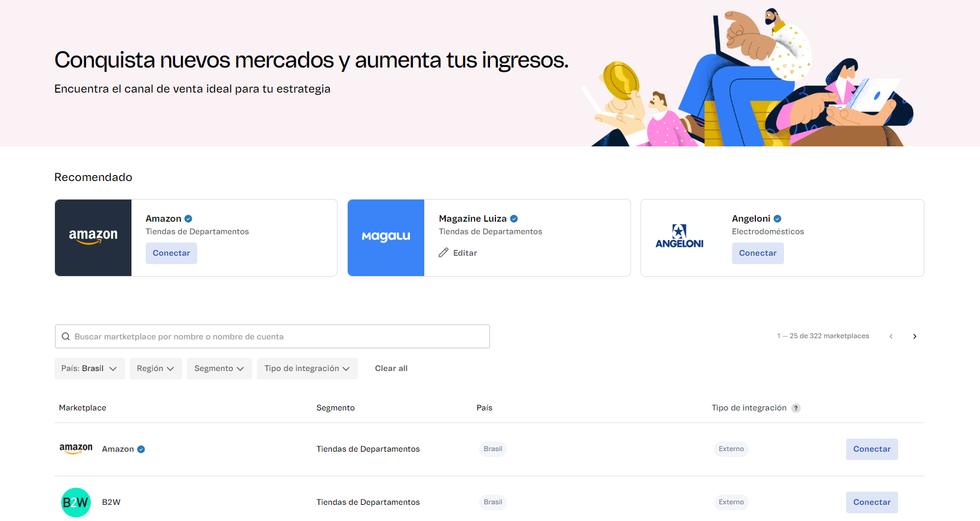Click Tiendas de Departamentos in B2W row

click(x=368, y=502)
